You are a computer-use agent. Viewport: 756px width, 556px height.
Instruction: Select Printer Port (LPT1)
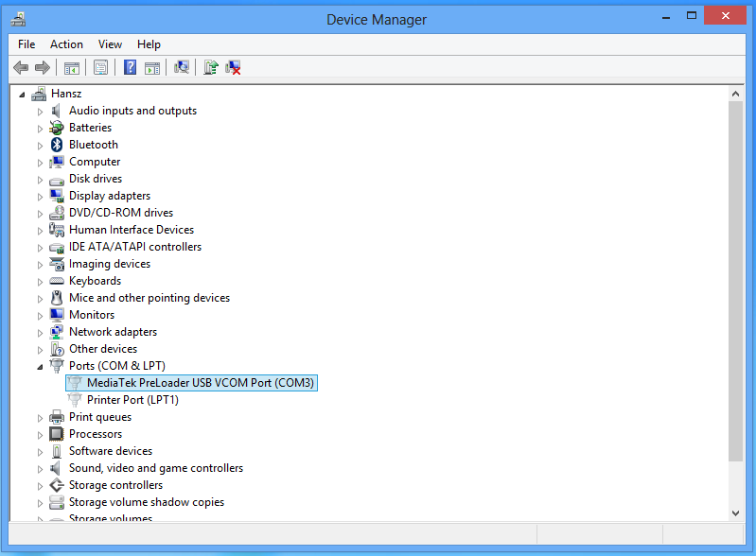132,400
